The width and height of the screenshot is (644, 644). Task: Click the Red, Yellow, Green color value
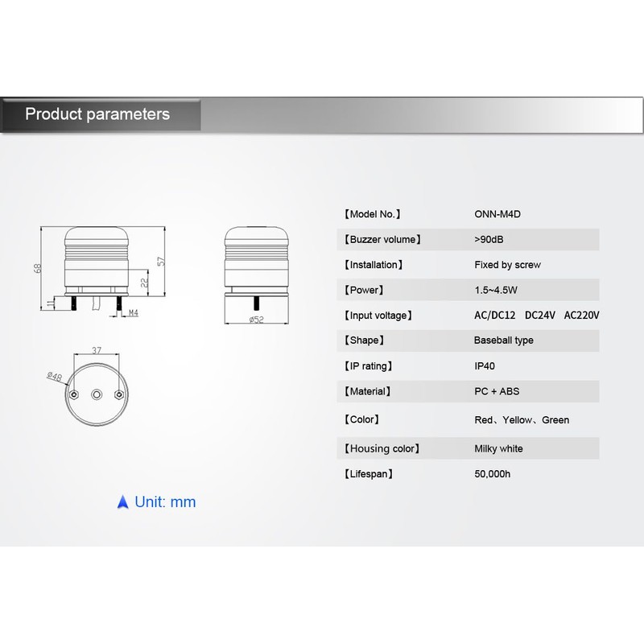[522, 419]
